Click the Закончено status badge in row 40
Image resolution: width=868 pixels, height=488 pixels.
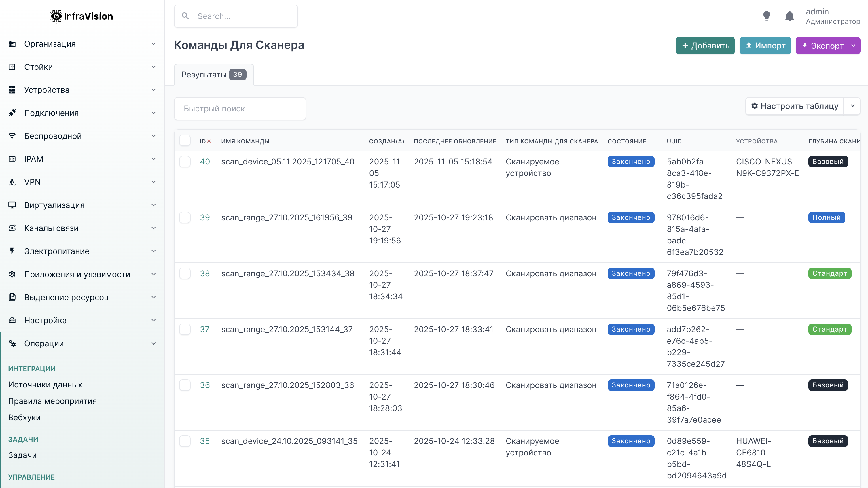[630, 161]
